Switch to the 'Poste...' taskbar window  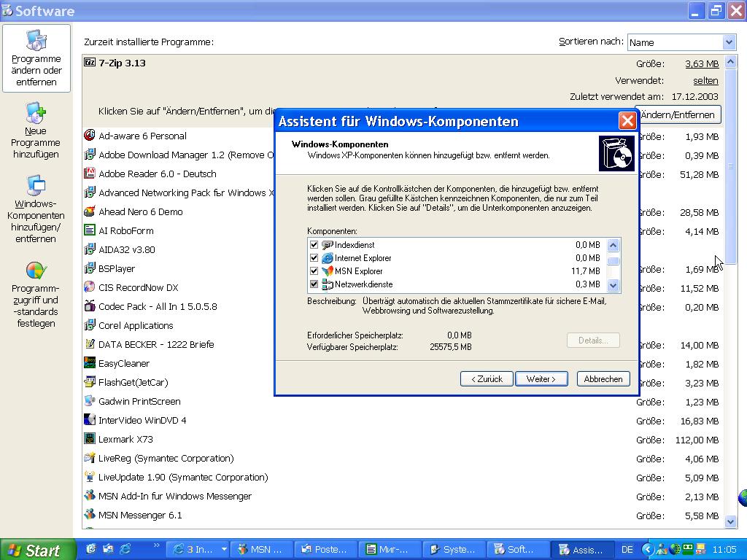click(x=326, y=550)
